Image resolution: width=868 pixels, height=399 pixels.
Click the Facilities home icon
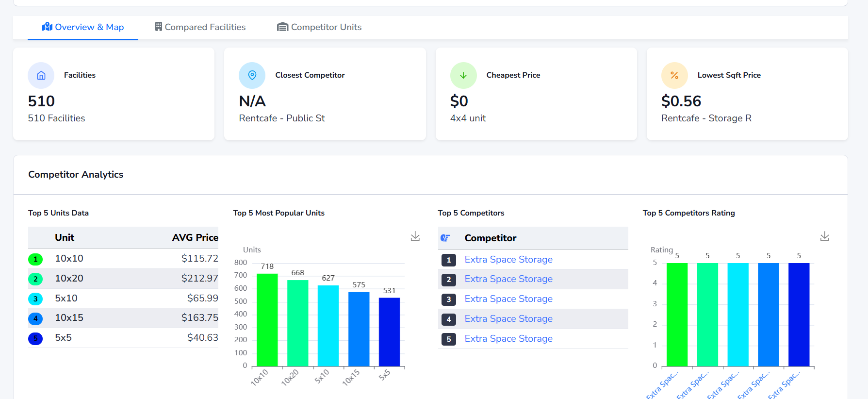point(41,75)
